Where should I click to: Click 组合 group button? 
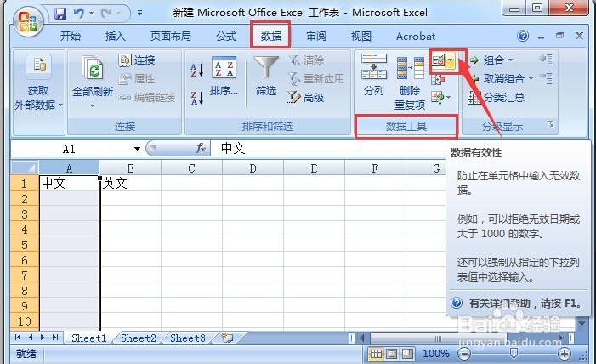(488, 60)
